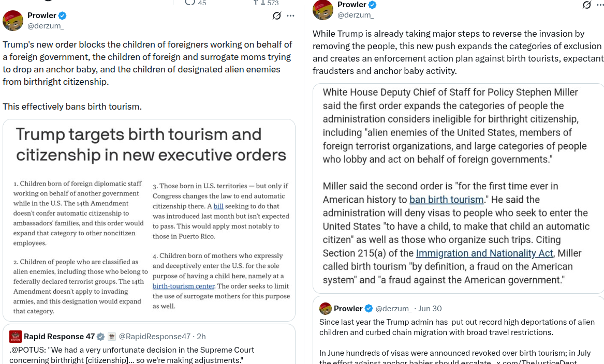
Task: Click the Grok icon on left tweet
Action: click(276, 16)
